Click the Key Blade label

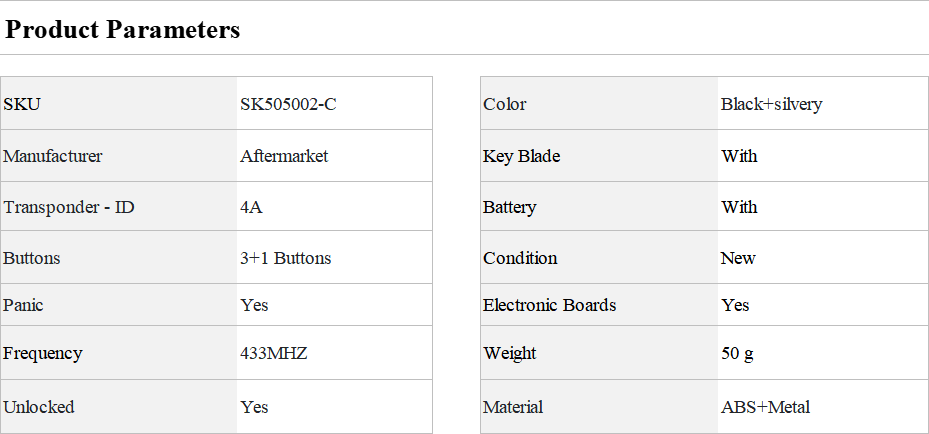(x=521, y=156)
